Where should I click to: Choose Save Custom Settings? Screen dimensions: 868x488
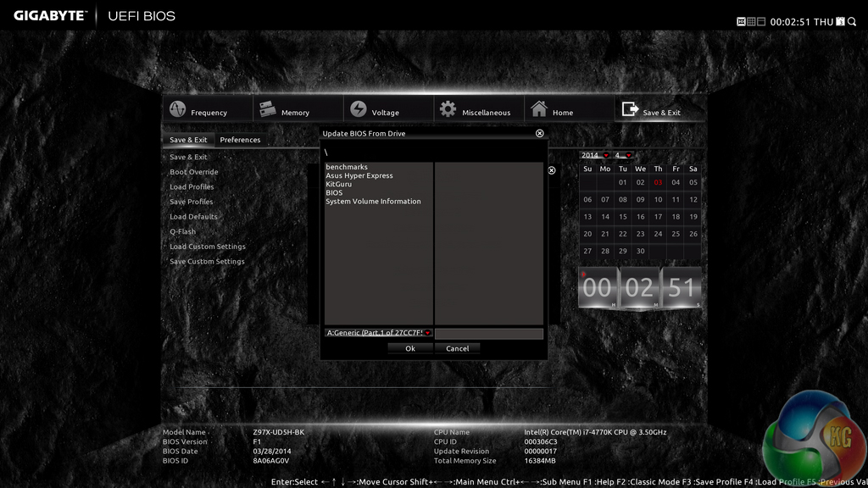tap(207, 262)
